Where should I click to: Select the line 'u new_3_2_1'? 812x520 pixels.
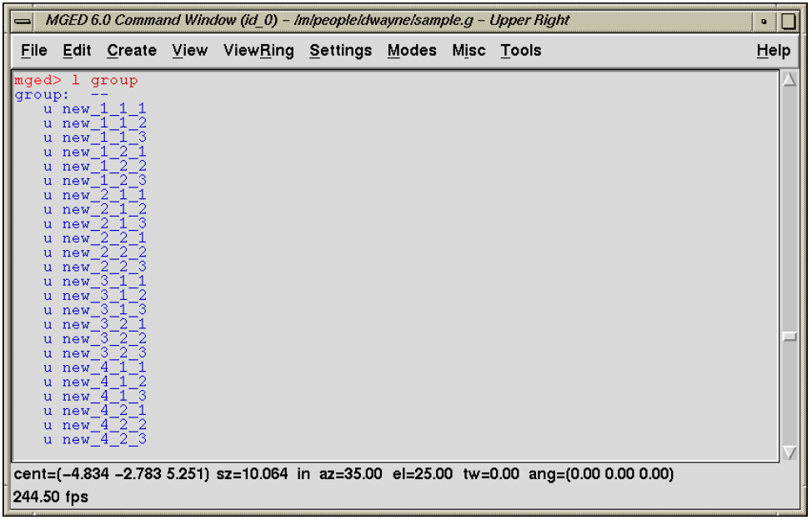(95, 324)
